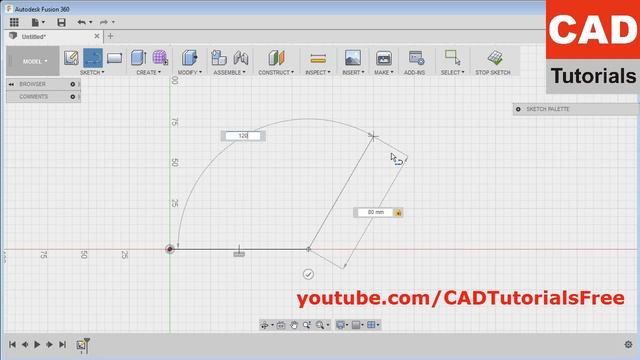Expand the SELECT menu
The height and width of the screenshot is (360, 640).
pyautogui.click(x=452, y=72)
